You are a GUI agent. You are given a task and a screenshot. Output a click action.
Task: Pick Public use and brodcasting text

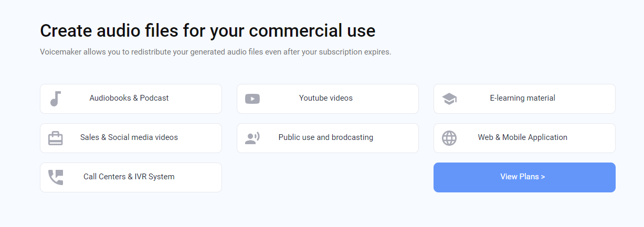pyautogui.click(x=326, y=137)
